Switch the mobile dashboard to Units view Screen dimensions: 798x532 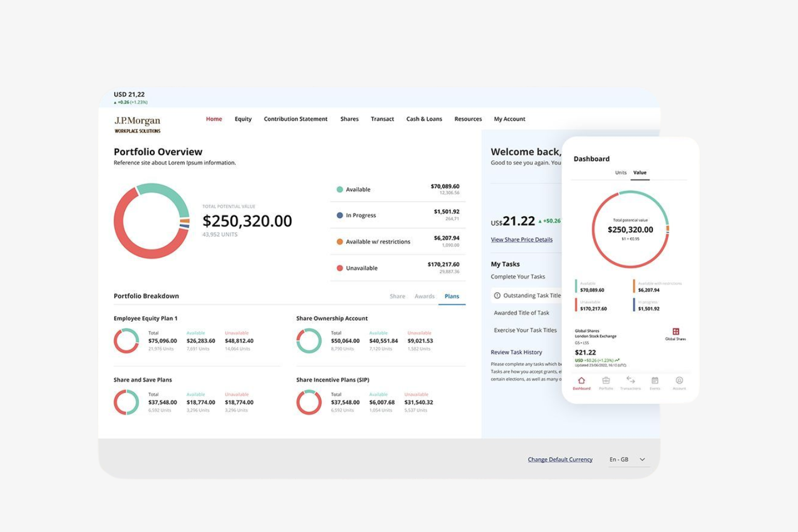[x=620, y=172]
